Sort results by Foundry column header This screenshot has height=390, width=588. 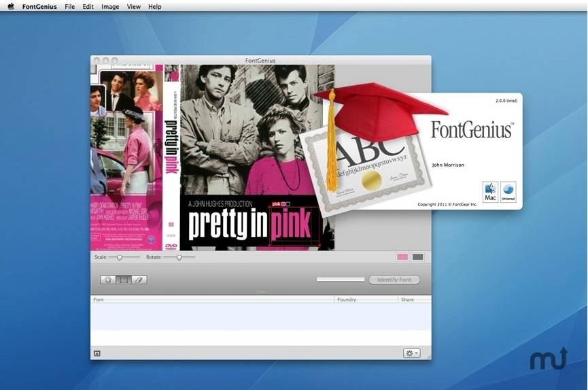coord(366,299)
